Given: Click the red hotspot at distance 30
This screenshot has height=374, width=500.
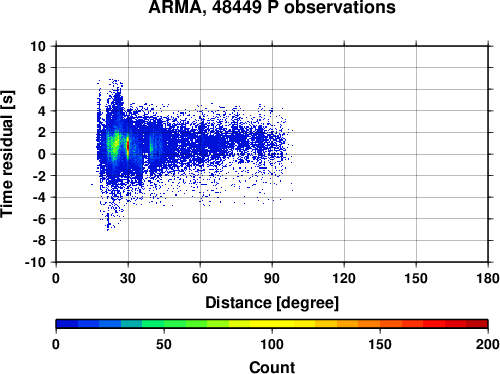Looking at the screenshot, I should tap(128, 146).
